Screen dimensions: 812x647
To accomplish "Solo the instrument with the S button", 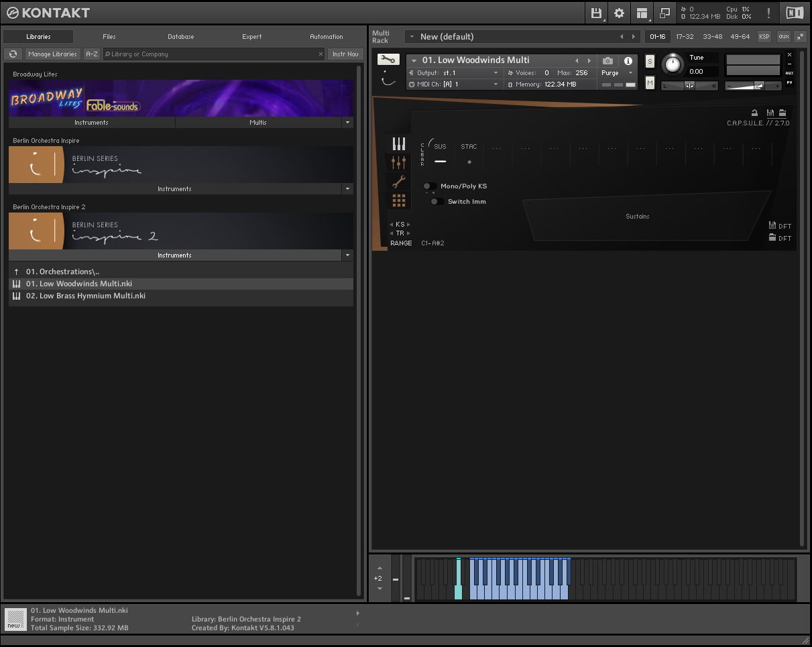I will [650, 62].
